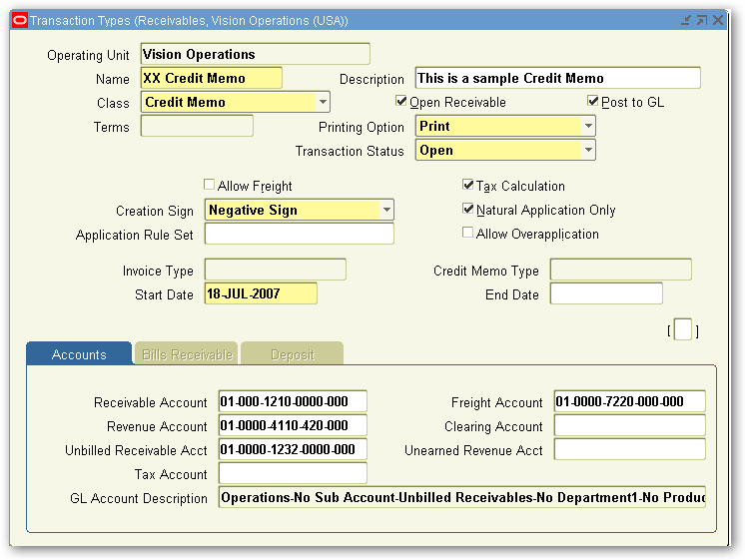Click the descriptive flexfield bracket box
745x560 pixels.
(x=683, y=330)
